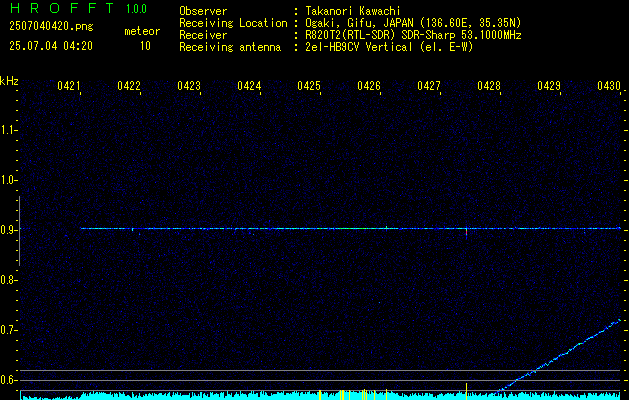Click the 0.8 kHz frequency label
The image size is (629, 400).
pyautogui.click(x=8, y=280)
